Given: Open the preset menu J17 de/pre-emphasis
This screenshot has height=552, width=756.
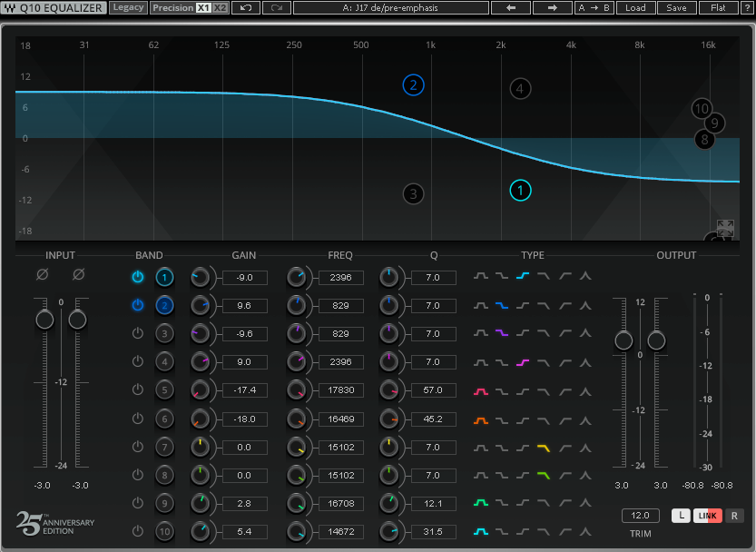Looking at the screenshot, I should click(x=390, y=8).
